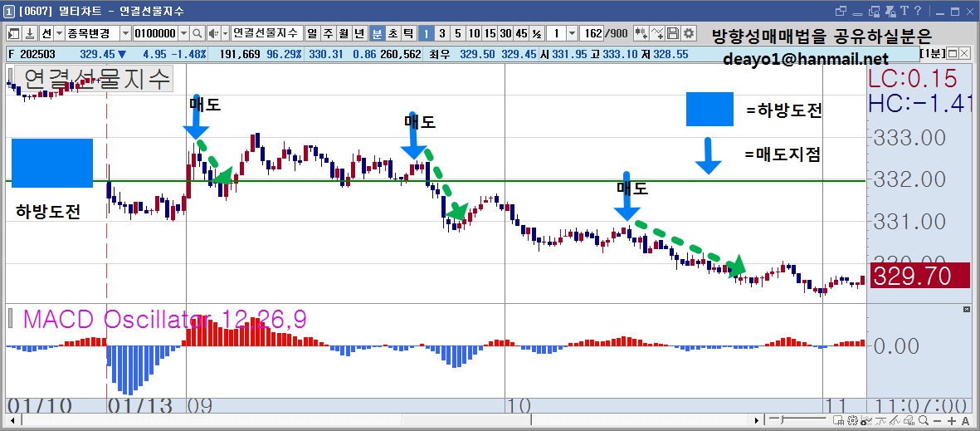Click the screen lock copy icon
This screenshot has height=431, width=980.
pyautogui.click(x=875, y=12)
